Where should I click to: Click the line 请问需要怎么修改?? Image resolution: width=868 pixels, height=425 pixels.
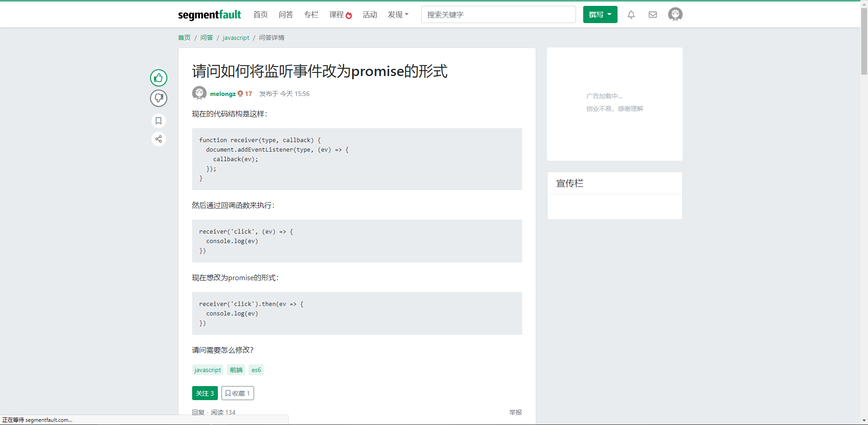(x=223, y=350)
